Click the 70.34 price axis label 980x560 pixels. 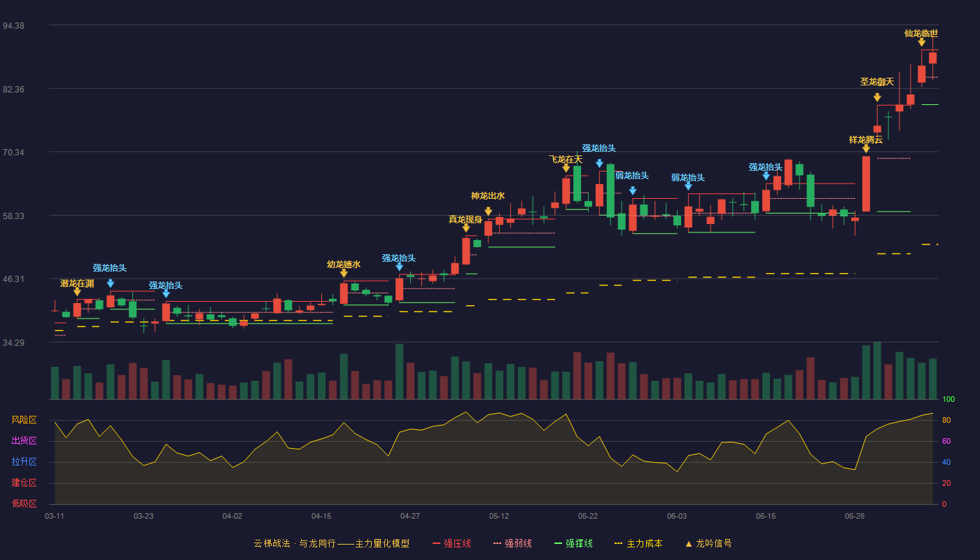click(14, 153)
